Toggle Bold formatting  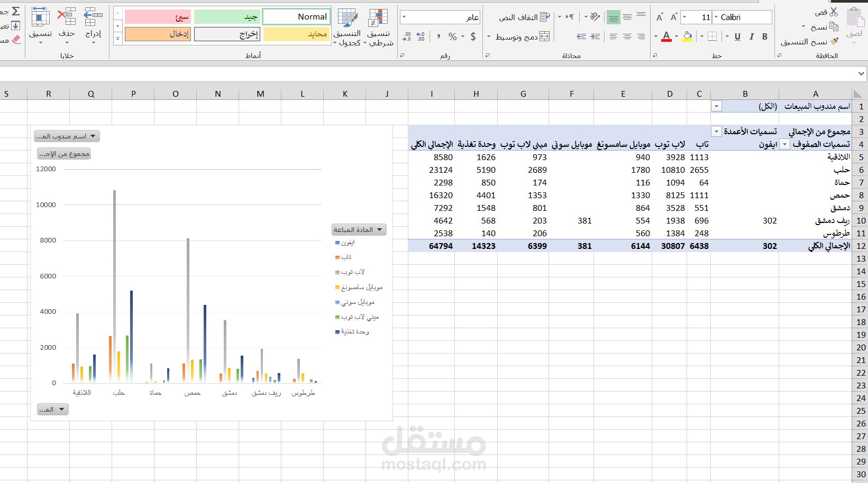765,36
